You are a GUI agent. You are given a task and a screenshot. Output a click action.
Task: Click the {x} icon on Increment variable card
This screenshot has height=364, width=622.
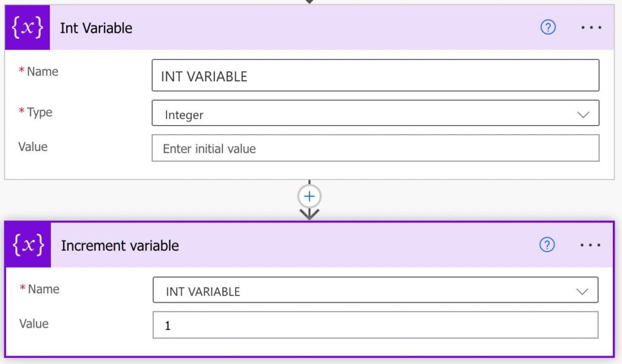point(27,245)
